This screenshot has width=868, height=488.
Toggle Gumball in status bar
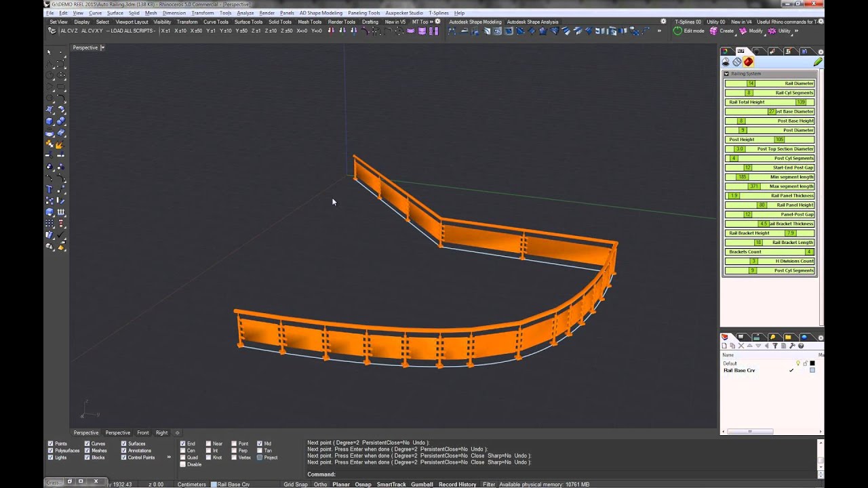point(422,485)
